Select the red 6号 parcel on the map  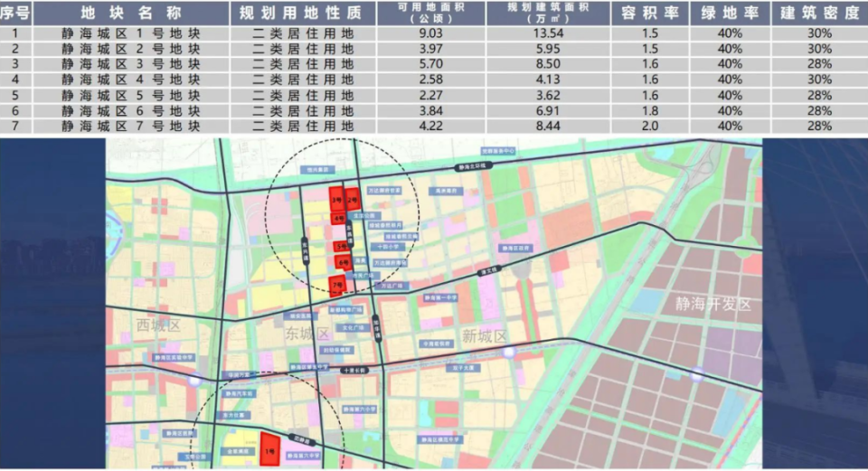click(x=344, y=262)
